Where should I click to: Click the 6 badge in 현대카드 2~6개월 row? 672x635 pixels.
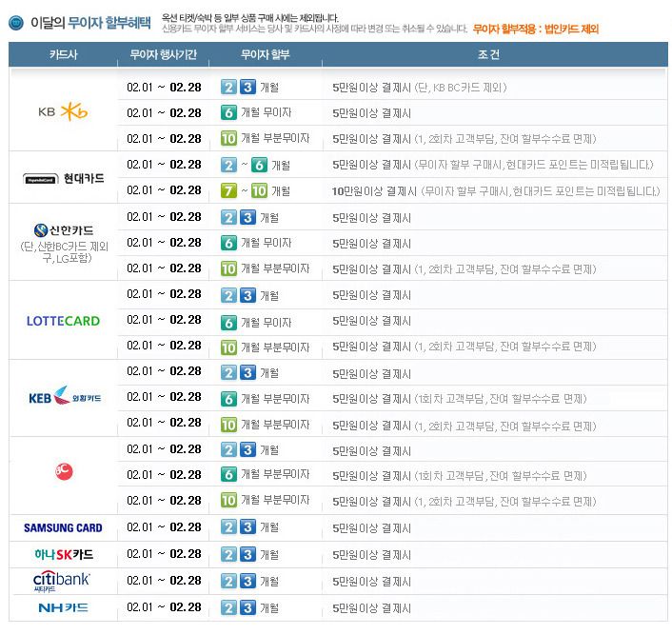tap(259, 165)
